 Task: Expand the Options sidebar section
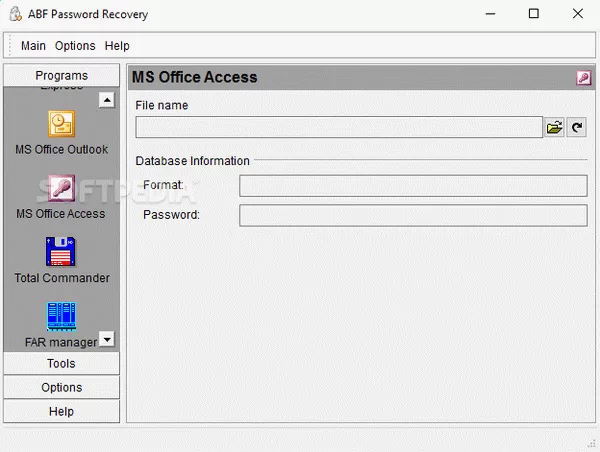(x=61, y=387)
